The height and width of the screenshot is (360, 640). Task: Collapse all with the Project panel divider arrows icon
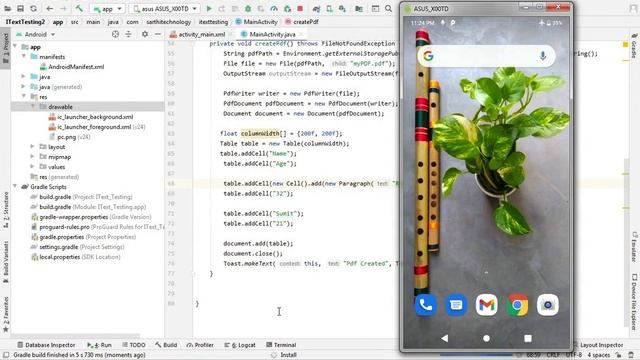tap(129, 34)
